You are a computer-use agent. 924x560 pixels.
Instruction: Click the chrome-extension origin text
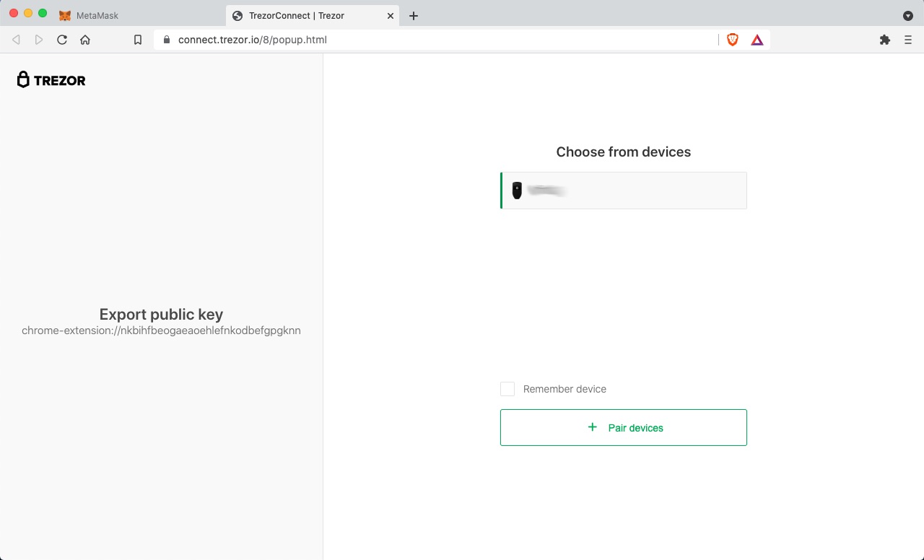(161, 331)
